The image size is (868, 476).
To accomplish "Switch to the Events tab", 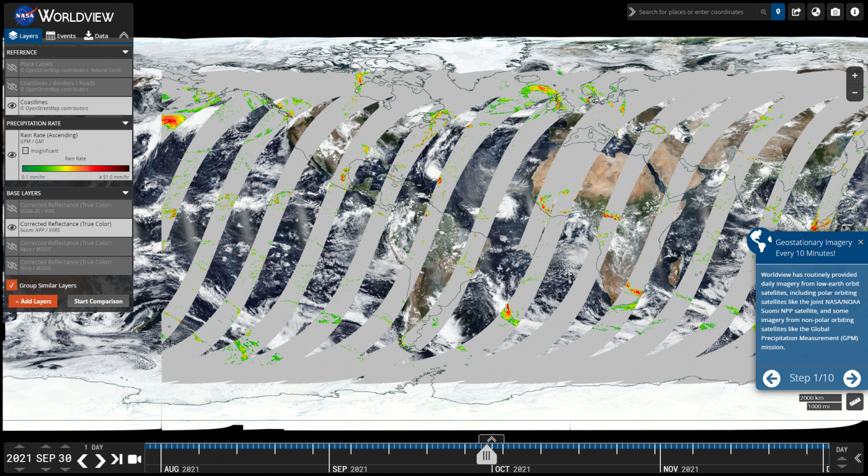I will pos(61,35).
